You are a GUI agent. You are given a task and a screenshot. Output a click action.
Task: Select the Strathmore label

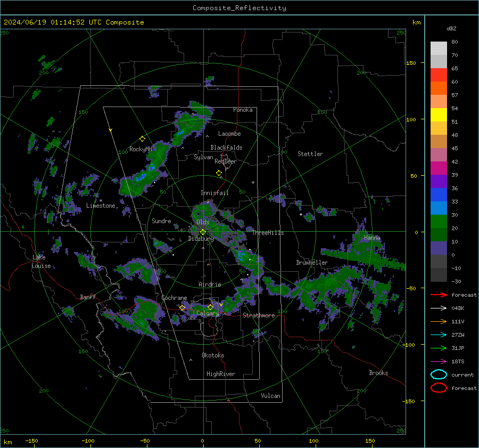pos(259,315)
